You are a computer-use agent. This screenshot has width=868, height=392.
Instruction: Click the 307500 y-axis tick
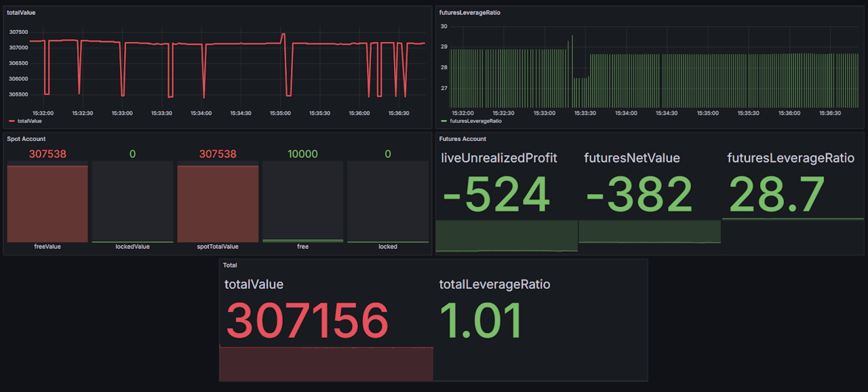[x=18, y=32]
